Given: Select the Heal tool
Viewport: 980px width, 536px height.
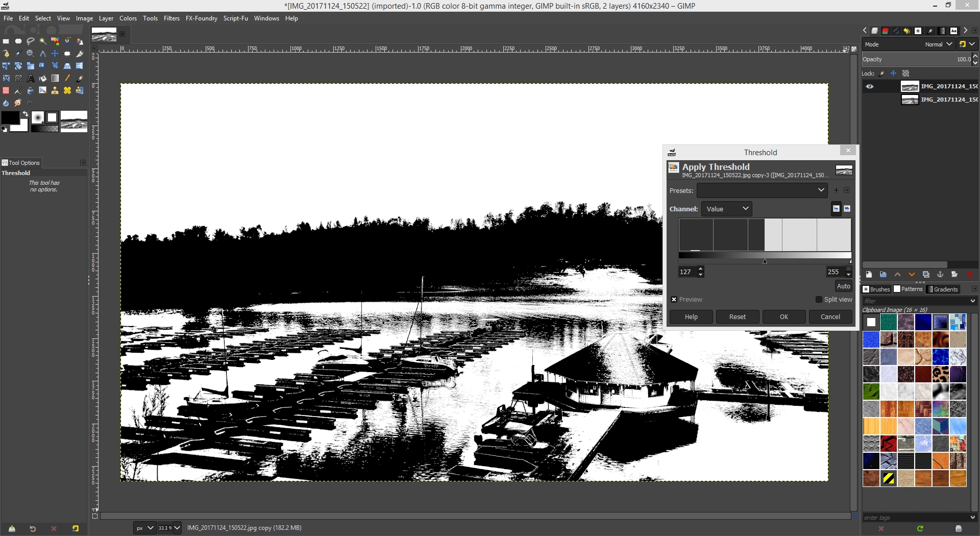Looking at the screenshot, I should pyautogui.click(x=67, y=90).
